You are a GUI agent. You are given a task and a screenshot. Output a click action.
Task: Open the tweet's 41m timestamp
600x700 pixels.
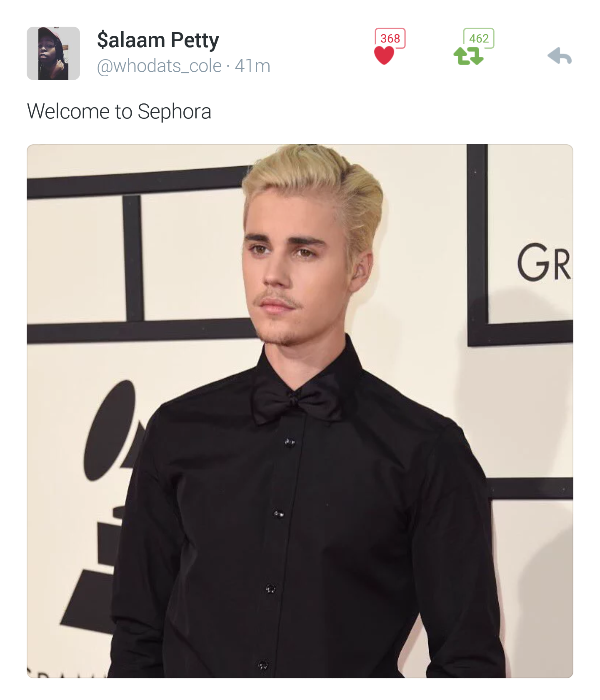pos(252,66)
